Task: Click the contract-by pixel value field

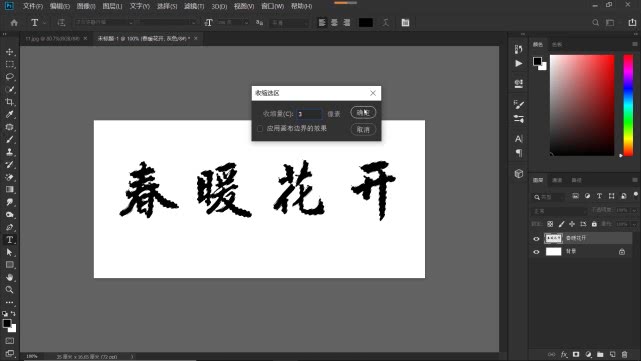Action: click(309, 114)
